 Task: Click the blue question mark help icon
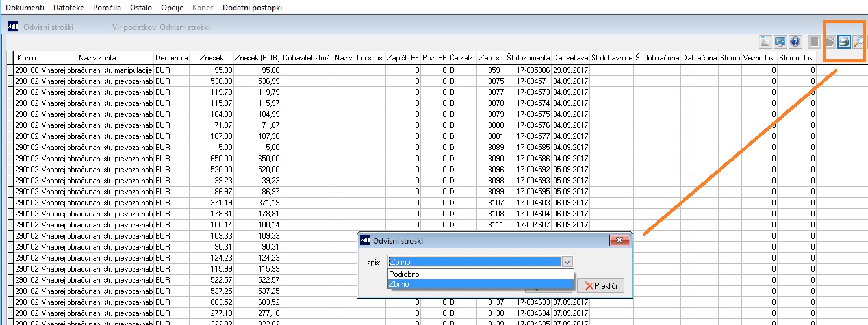[x=795, y=42]
